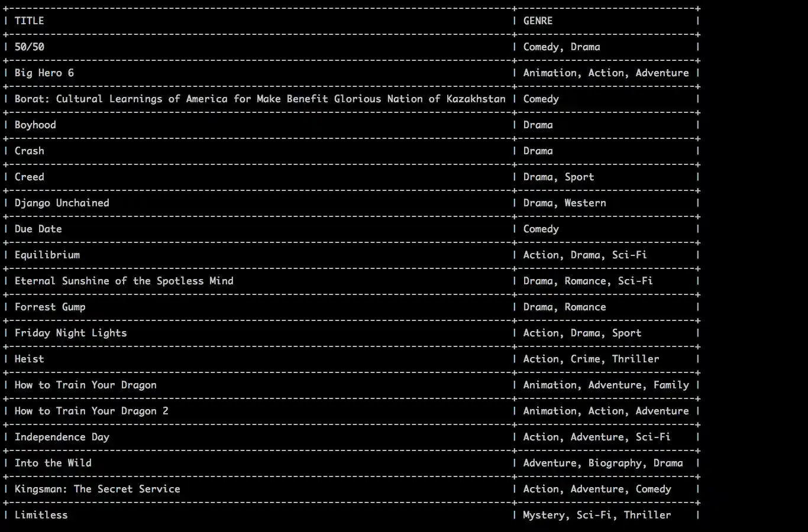Image resolution: width=808 pixels, height=532 pixels.
Task: Click the title 'Into the Wild'
Action: (x=53, y=463)
